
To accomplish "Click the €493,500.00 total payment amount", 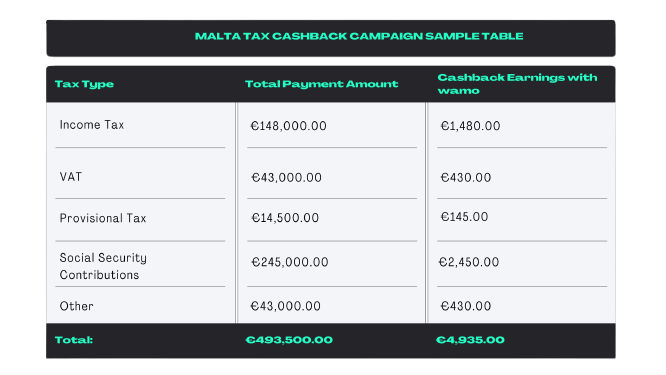I will pos(289,340).
